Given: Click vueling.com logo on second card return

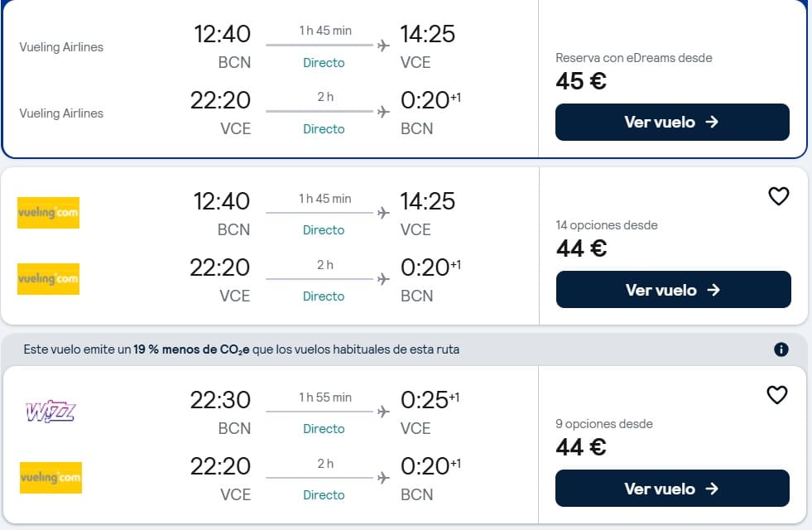Looking at the screenshot, I should 48,279.
